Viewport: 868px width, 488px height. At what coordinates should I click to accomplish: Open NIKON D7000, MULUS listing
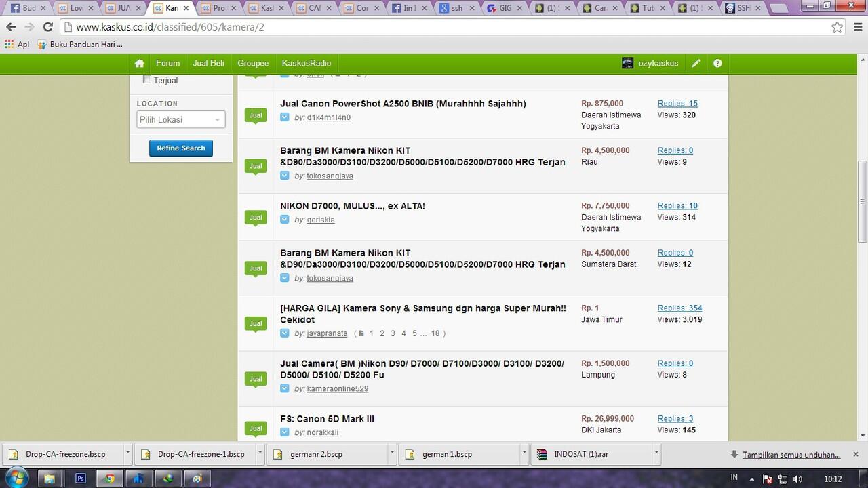[x=353, y=206]
